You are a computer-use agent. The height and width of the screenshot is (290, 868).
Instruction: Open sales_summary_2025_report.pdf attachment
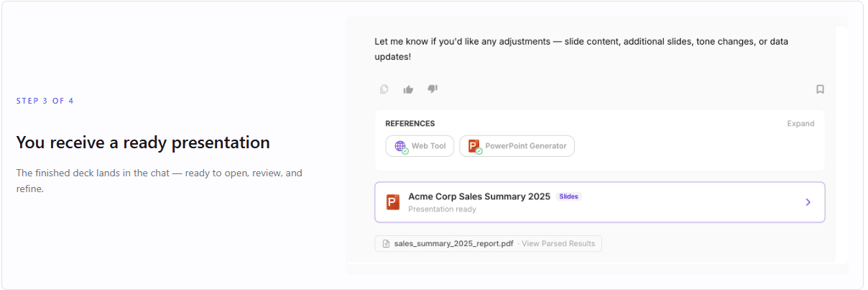click(453, 244)
